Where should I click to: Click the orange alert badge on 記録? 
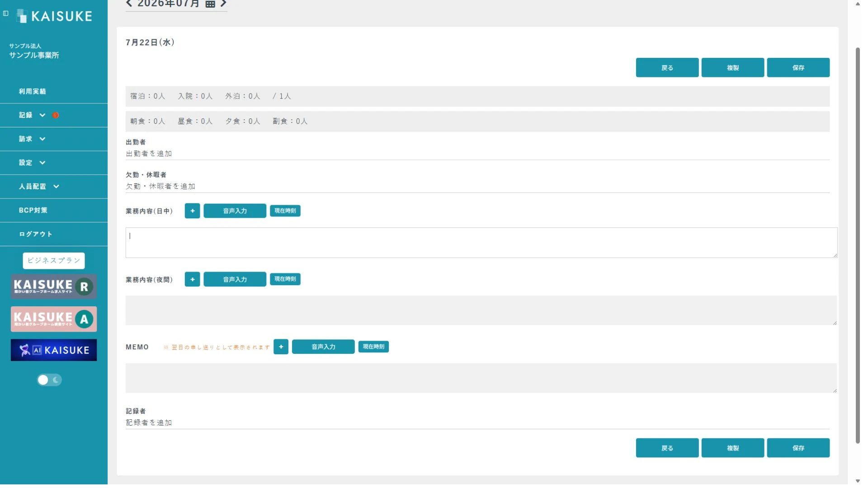click(x=56, y=115)
